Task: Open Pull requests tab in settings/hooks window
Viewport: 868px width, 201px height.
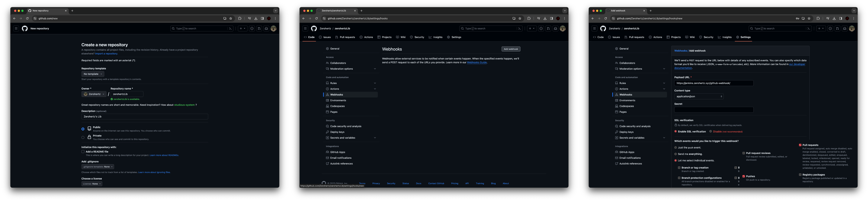Action: (345, 37)
